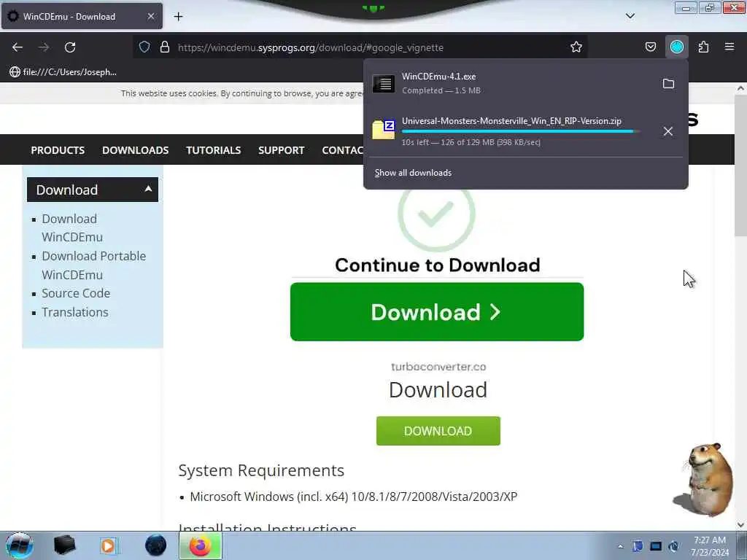Click the padlock site security icon
The height and width of the screenshot is (560, 747).
point(165,47)
